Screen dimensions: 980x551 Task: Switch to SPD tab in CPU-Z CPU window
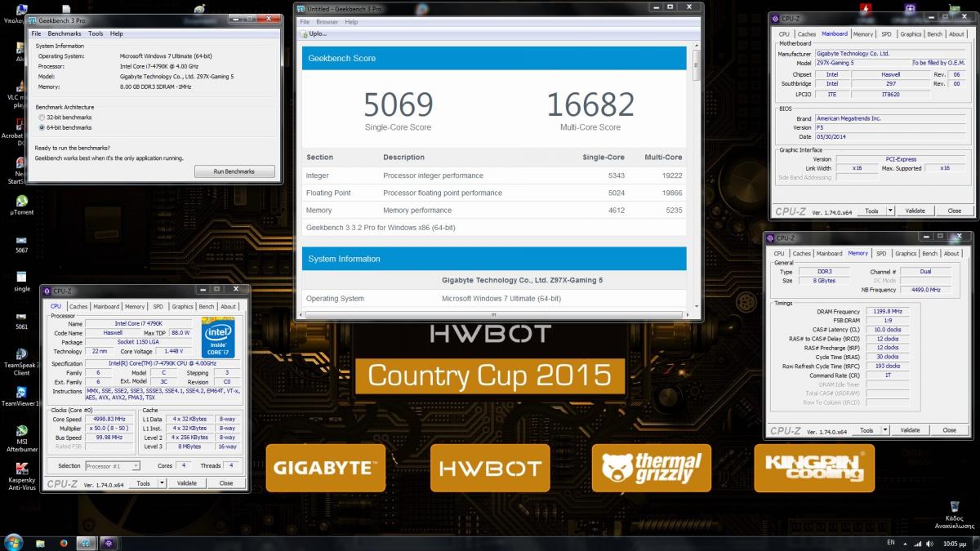[158, 307]
